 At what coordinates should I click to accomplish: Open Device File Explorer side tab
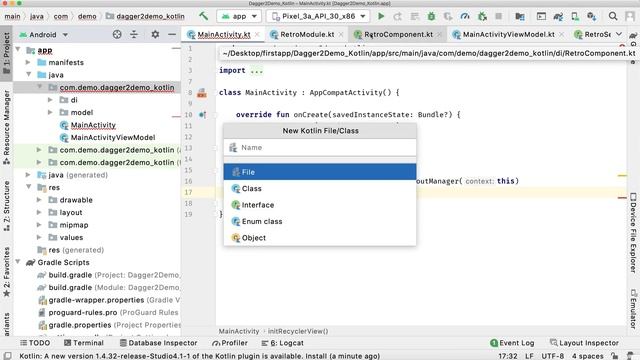[x=633, y=233]
